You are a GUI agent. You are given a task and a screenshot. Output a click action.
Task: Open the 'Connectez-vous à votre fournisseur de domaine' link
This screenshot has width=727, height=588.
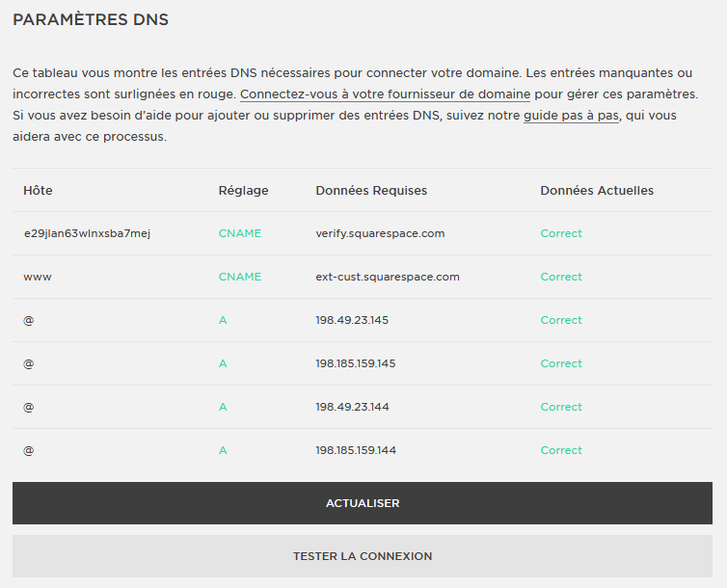click(385, 94)
